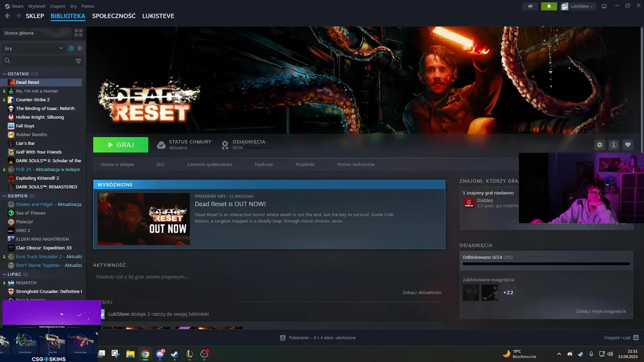Open Strona główna library home
The width and height of the screenshot is (644, 362).
(36, 33)
